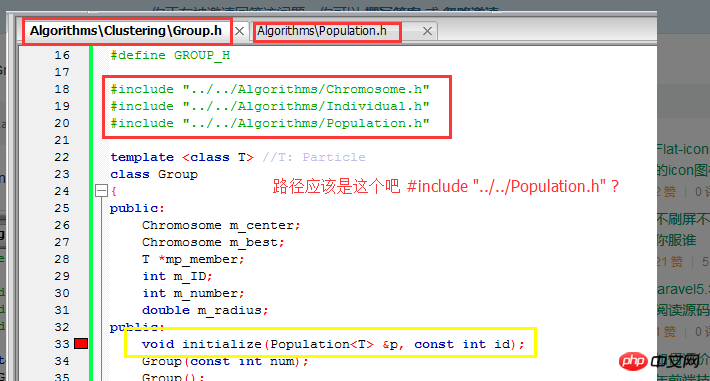
Task: Click the Group(const int num) constructor line
Action: click(225, 362)
